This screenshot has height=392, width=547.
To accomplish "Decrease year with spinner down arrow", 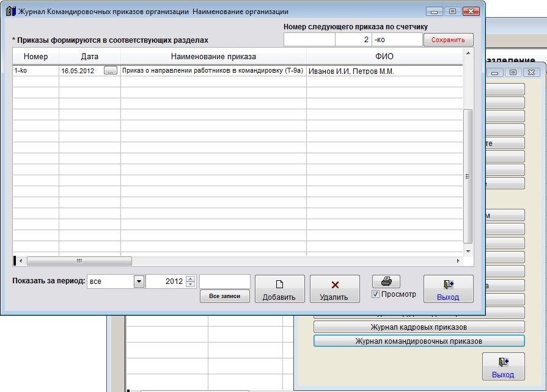I will pyautogui.click(x=190, y=285).
